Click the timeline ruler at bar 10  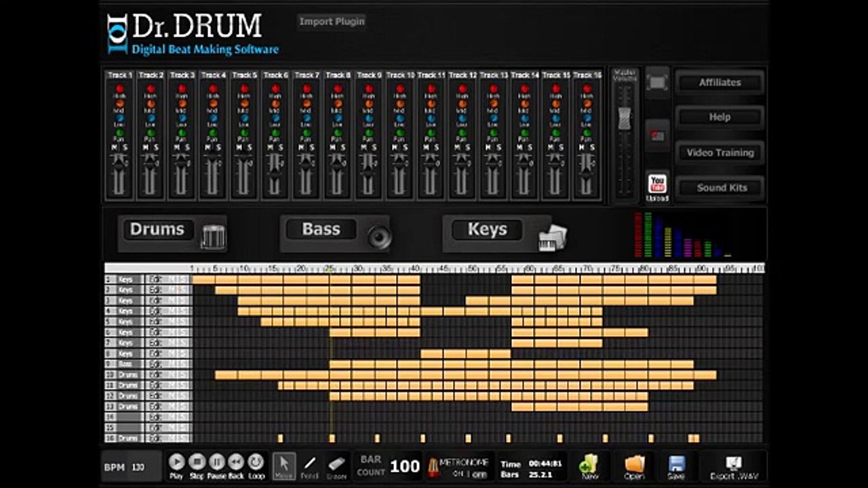244,268
